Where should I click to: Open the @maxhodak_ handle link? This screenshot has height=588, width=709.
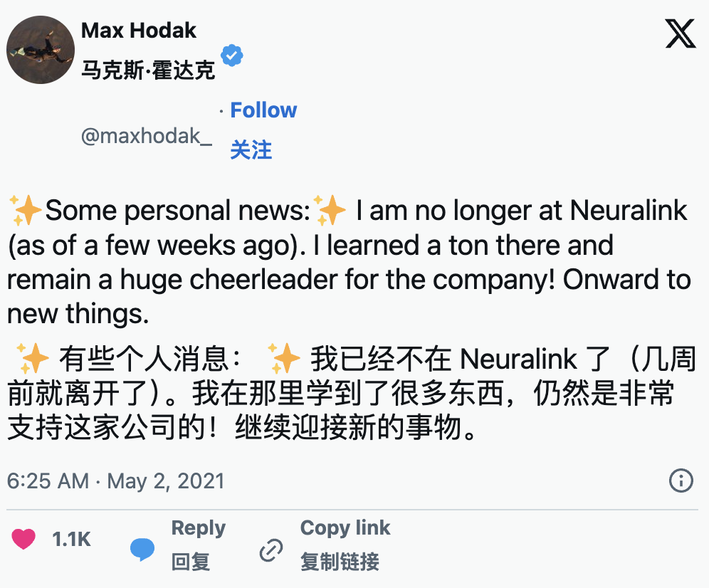(x=146, y=135)
